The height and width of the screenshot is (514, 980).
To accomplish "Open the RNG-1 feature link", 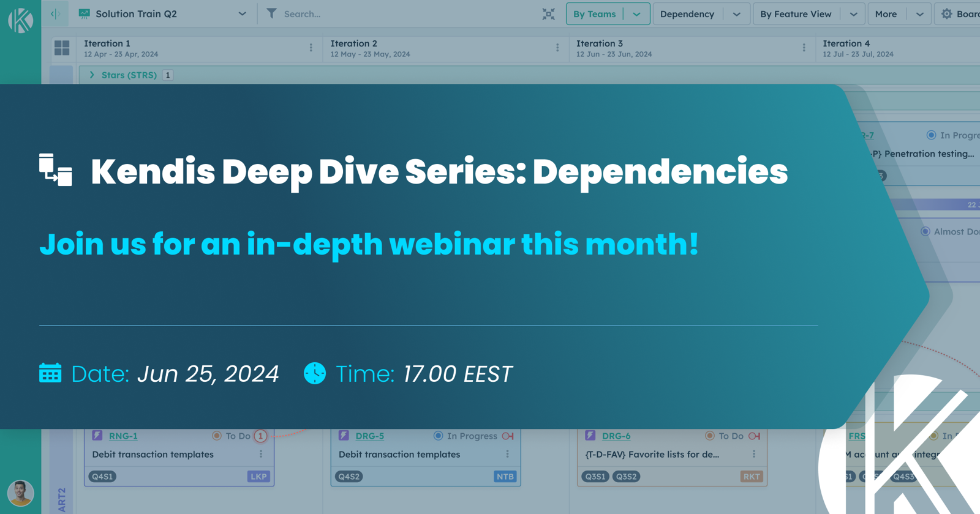I will click(x=123, y=436).
